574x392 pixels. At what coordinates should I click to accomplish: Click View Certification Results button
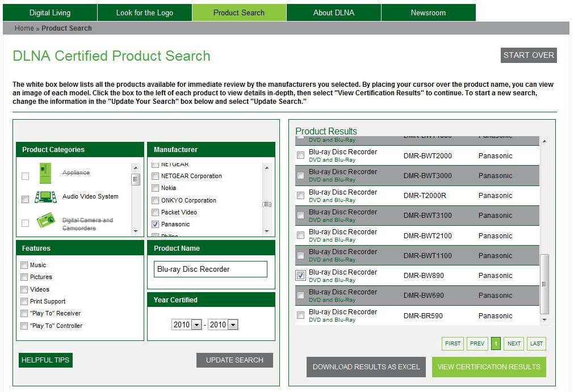(488, 367)
